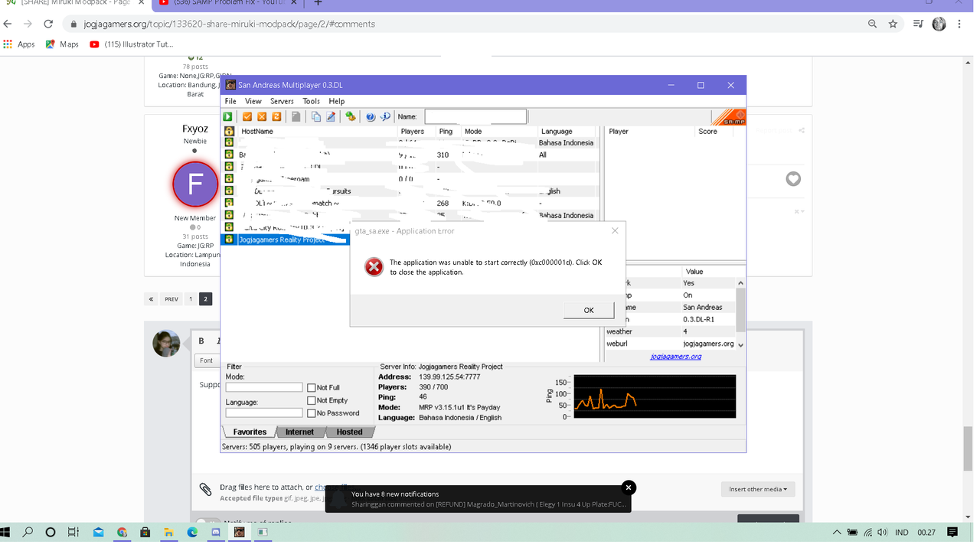Open Chrome's zoom magnifier icon in address bar
This screenshot has width=980, height=551.
(873, 24)
